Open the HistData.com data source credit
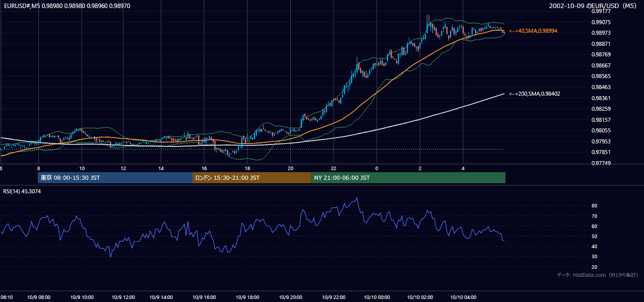This screenshot has height=302, width=644. (598, 275)
